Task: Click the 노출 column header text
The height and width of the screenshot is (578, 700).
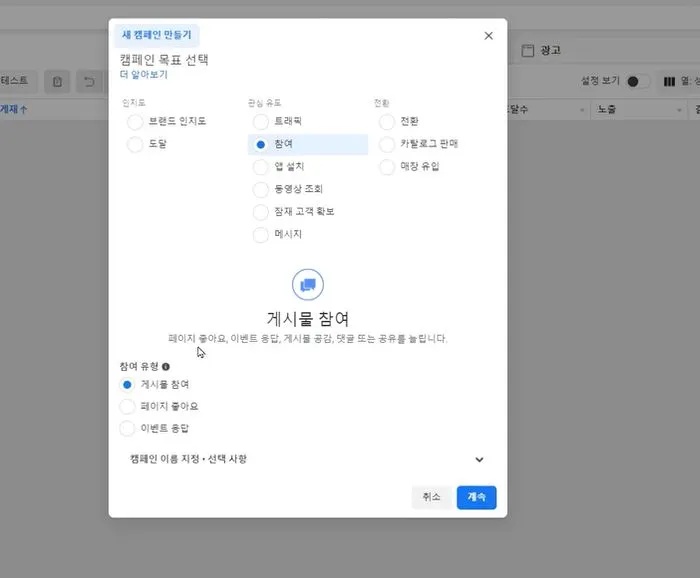Action: point(607,109)
